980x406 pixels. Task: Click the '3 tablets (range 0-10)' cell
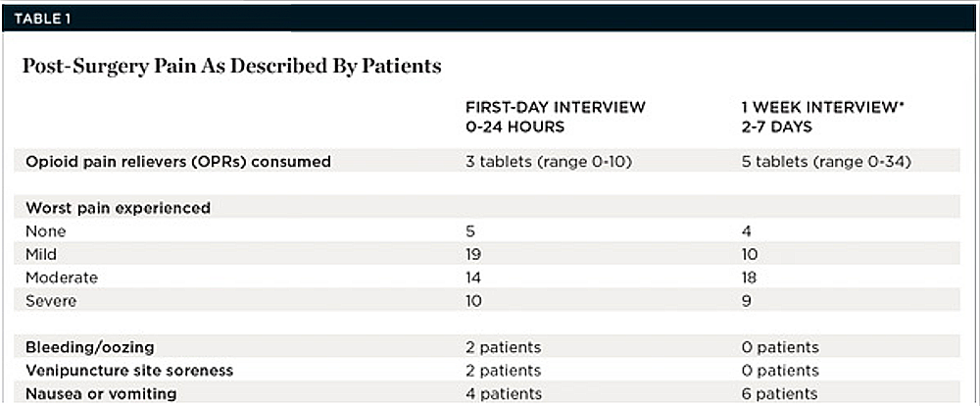pyautogui.click(x=547, y=162)
